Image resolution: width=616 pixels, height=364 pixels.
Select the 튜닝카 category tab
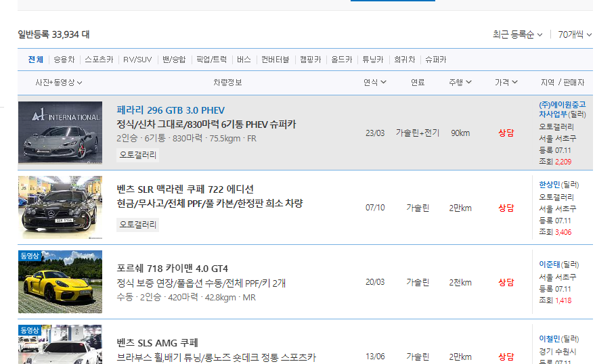click(x=373, y=60)
